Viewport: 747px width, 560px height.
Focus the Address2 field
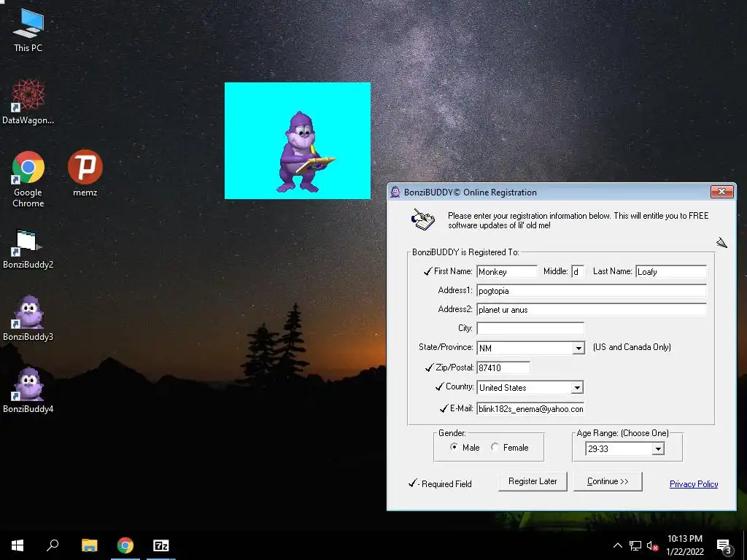point(591,309)
